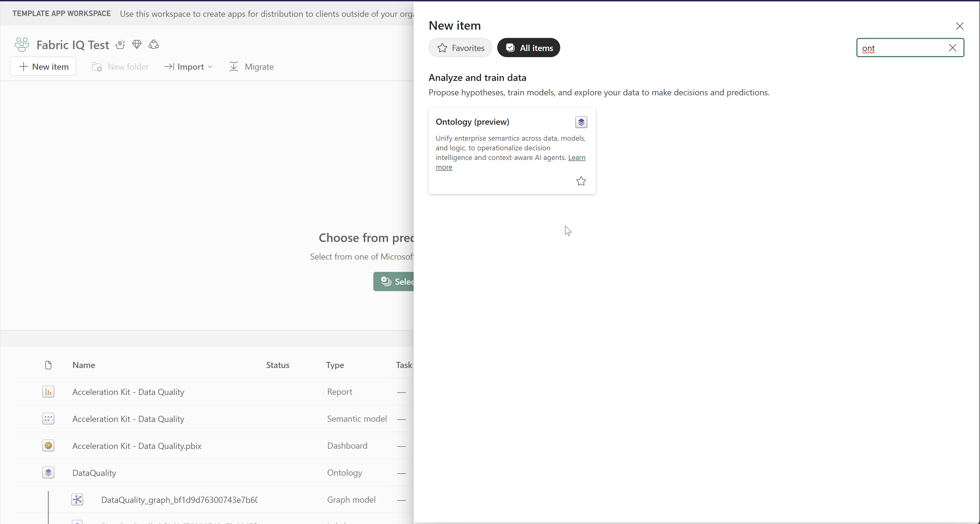Screen dimensions: 980x524
Task: Click the DataQuality graph model icon
Action: (77, 499)
